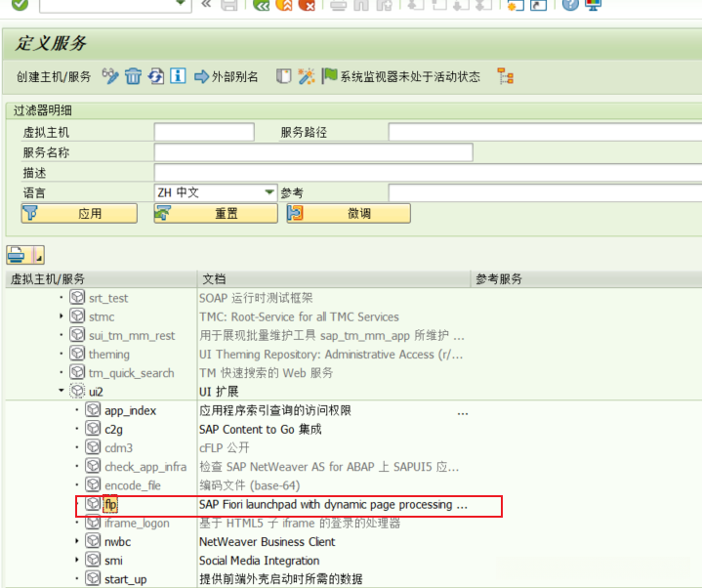Click the cube icon beside theming
The height and width of the screenshot is (588, 702).
point(77,354)
